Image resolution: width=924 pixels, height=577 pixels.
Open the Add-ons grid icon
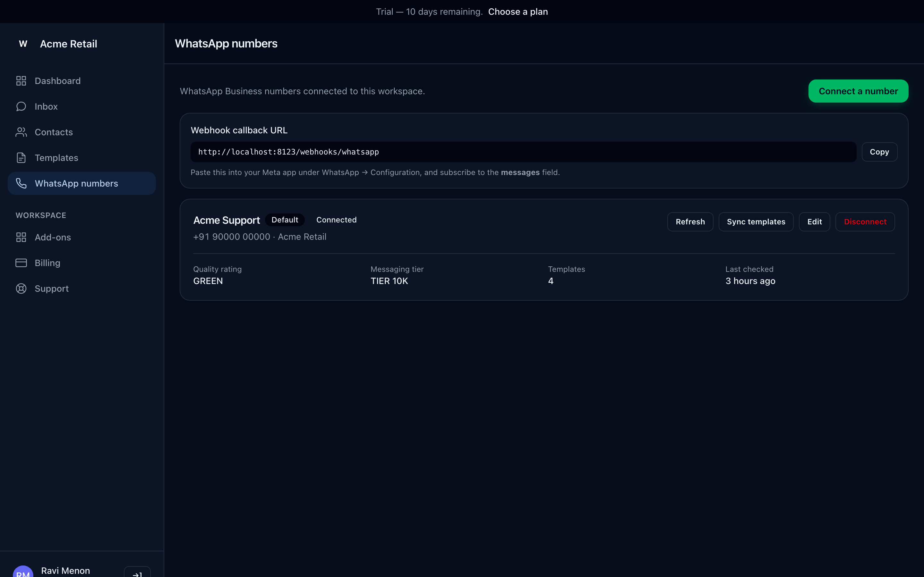[21, 237]
